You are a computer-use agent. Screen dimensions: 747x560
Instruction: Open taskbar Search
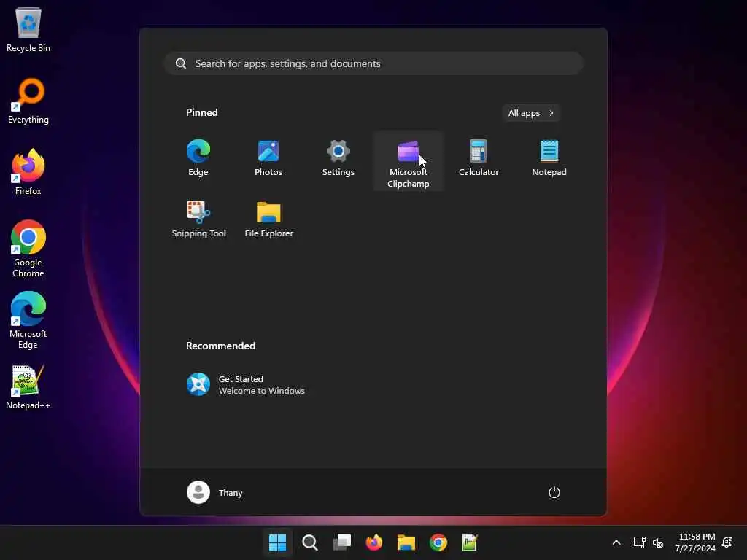[309, 542]
